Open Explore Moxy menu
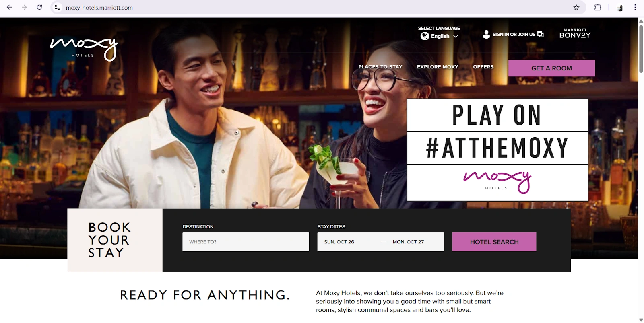This screenshot has width=644, height=323. 438,67
